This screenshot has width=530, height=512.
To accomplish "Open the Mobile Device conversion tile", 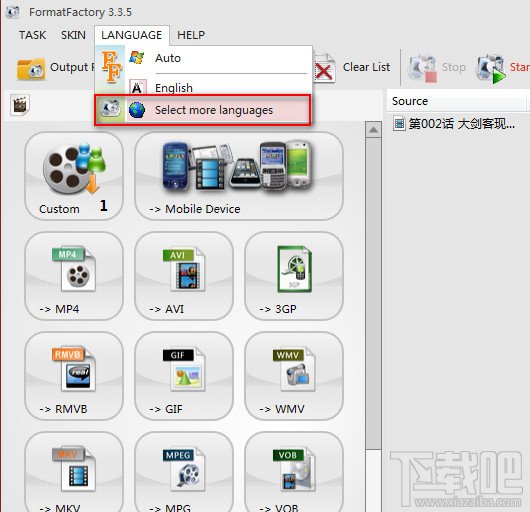I will pos(239,176).
